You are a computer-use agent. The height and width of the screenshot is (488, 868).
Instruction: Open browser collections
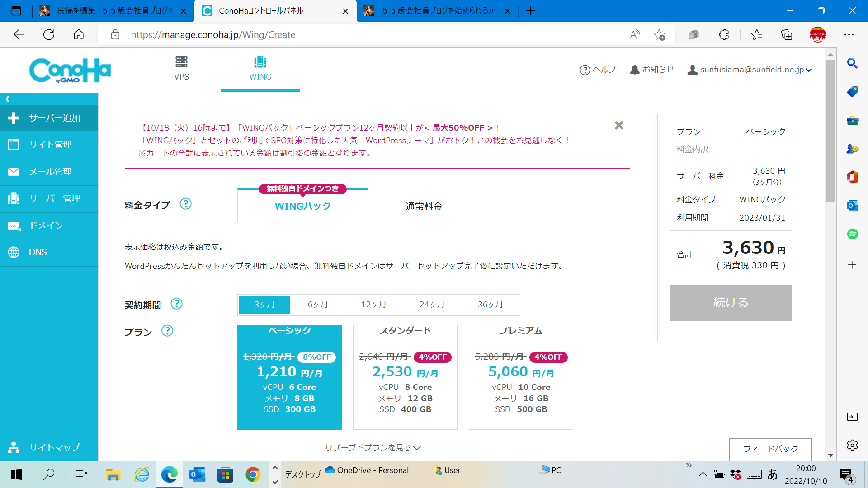pos(787,35)
